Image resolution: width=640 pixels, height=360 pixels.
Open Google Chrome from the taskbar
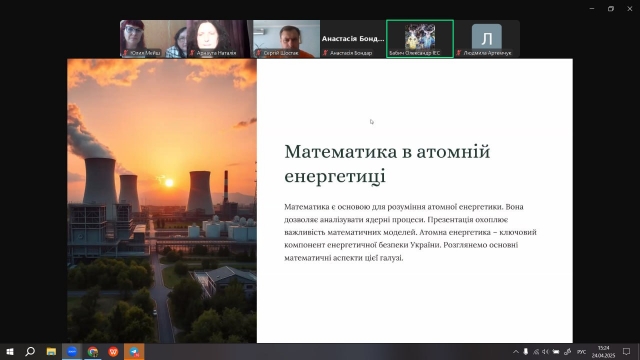(x=93, y=351)
